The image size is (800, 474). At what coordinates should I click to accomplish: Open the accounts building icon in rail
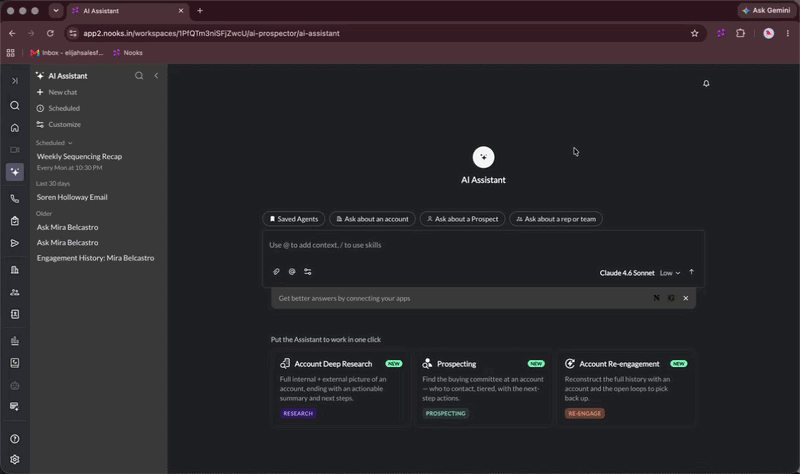[x=15, y=270]
